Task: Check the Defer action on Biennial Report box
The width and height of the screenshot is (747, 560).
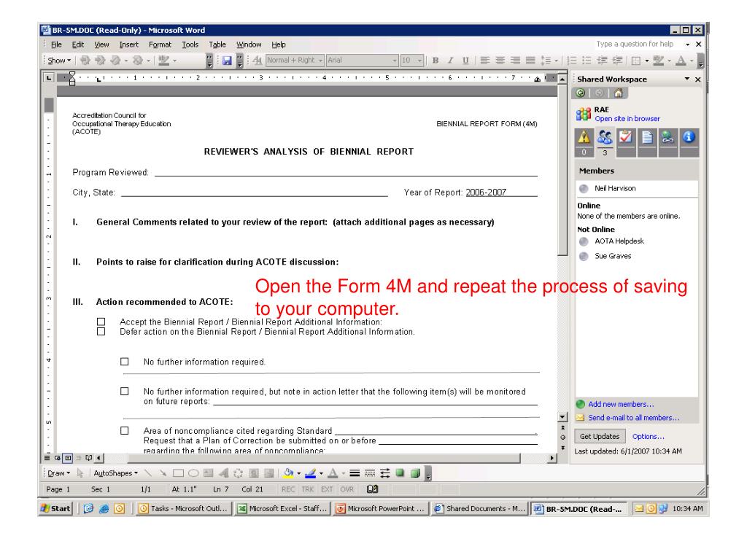Action: coord(101,332)
